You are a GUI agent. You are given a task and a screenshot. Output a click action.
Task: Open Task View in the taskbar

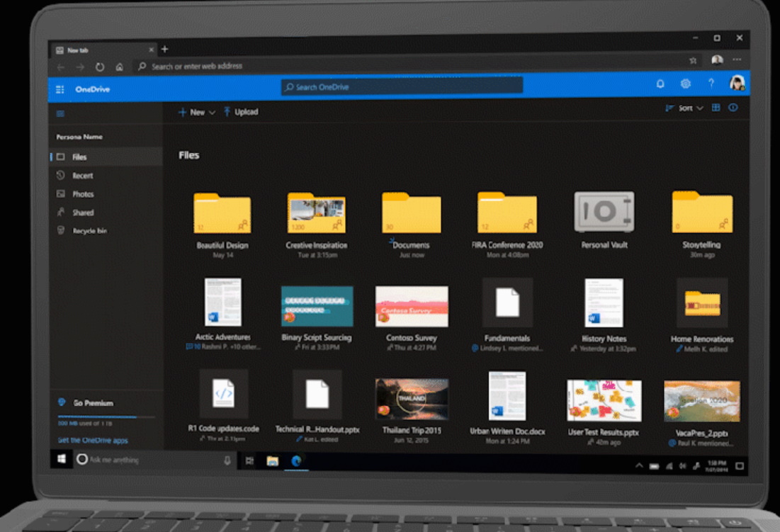click(x=249, y=461)
